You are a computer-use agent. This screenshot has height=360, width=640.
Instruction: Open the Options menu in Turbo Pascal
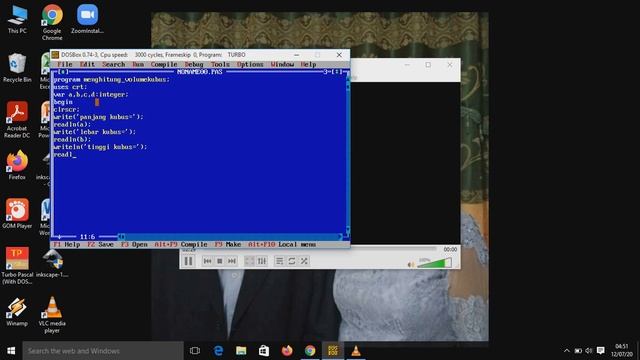(x=250, y=64)
